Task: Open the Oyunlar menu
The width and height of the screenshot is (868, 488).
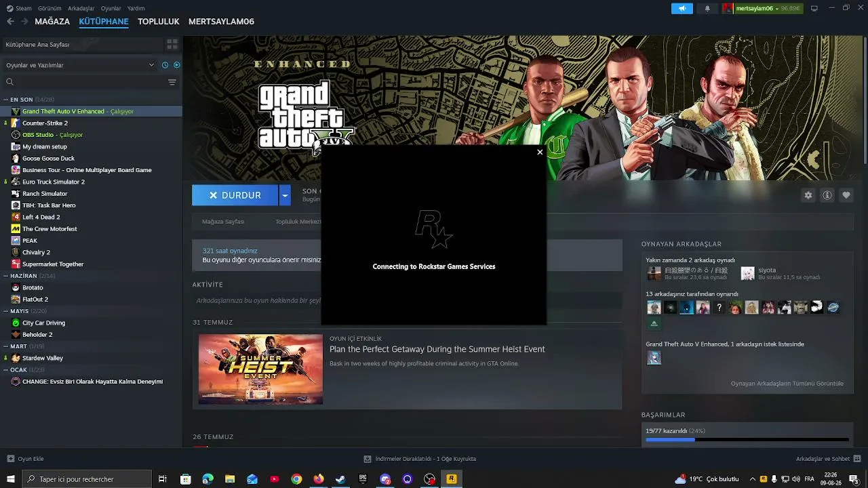Action: click(111, 8)
